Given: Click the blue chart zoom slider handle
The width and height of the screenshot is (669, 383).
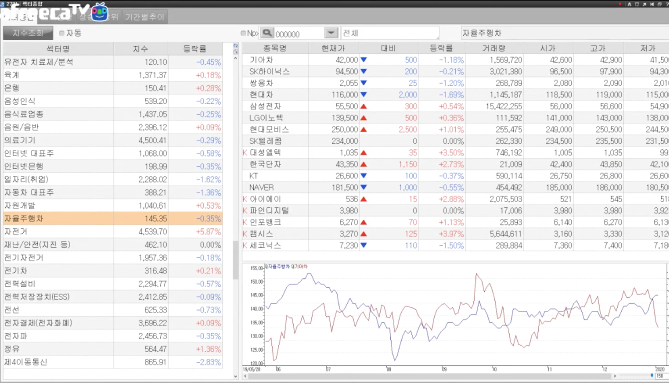Looking at the screenshot, I should click(652, 376).
